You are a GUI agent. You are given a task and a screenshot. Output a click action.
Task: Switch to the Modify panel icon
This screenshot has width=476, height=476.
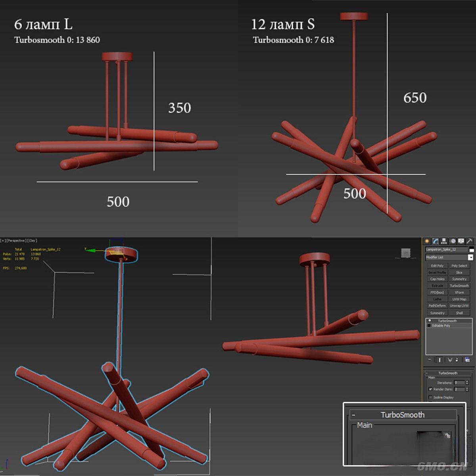pos(436,241)
